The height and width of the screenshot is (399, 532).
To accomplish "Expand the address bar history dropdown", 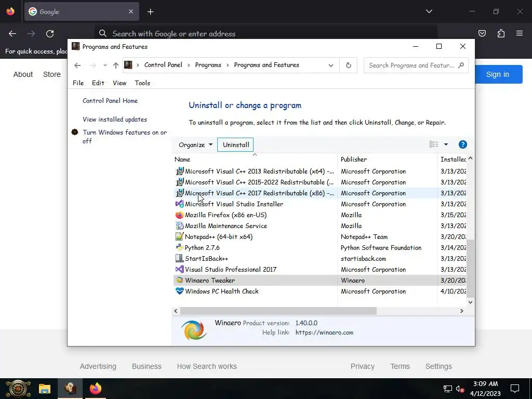I will pos(331,65).
